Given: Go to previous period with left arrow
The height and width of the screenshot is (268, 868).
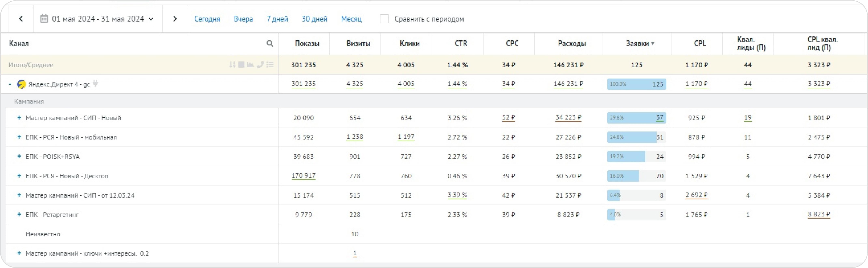Looking at the screenshot, I should tap(21, 19).
